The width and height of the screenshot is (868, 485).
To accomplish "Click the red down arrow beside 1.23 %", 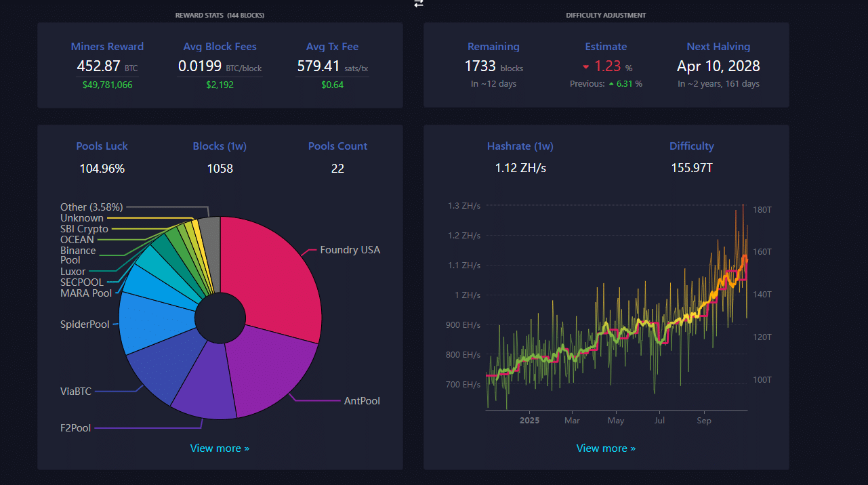I will 586,67.
